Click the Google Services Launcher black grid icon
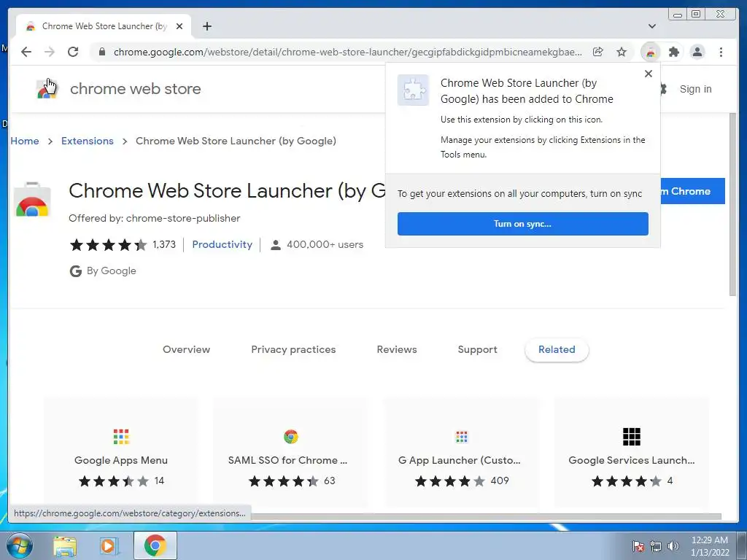 [x=631, y=437]
